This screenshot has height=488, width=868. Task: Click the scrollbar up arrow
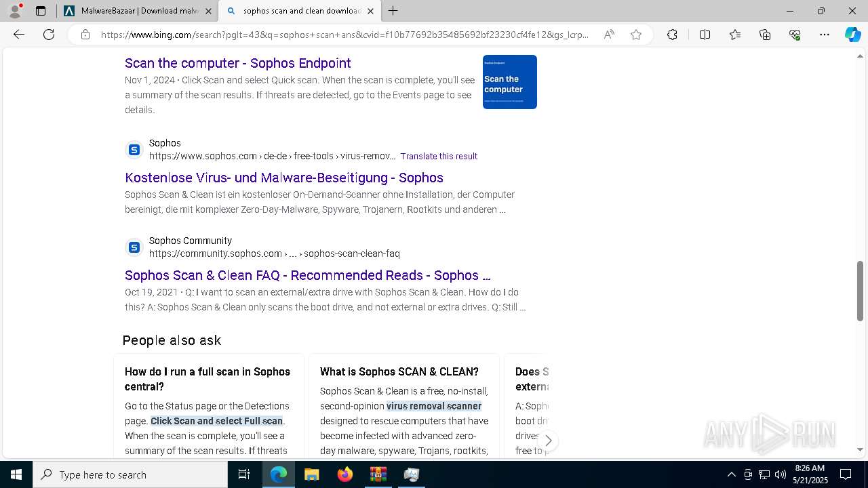[x=861, y=56]
